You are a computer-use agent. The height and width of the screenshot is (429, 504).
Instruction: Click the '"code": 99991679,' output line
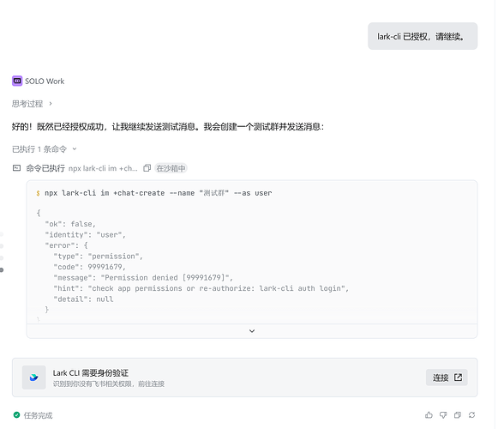[90, 267]
